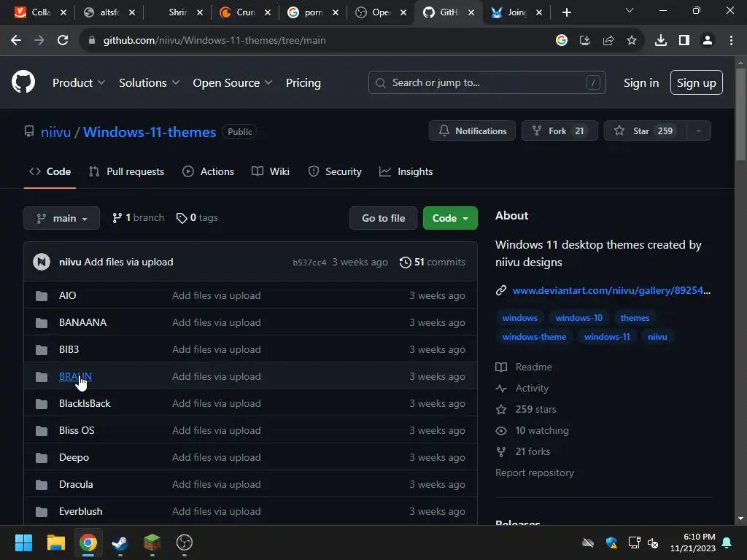
Task: Open the Security tab
Action: (335, 171)
